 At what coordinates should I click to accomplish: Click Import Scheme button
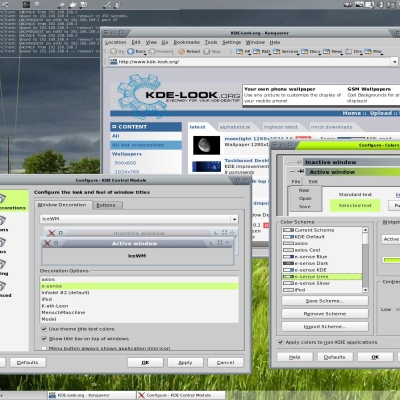click(325, 327)
